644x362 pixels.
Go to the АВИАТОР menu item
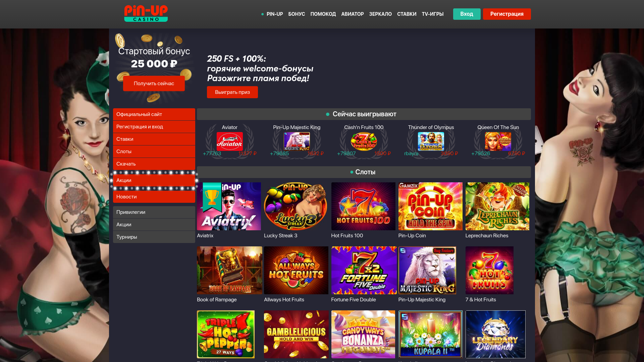pos(352,14)
